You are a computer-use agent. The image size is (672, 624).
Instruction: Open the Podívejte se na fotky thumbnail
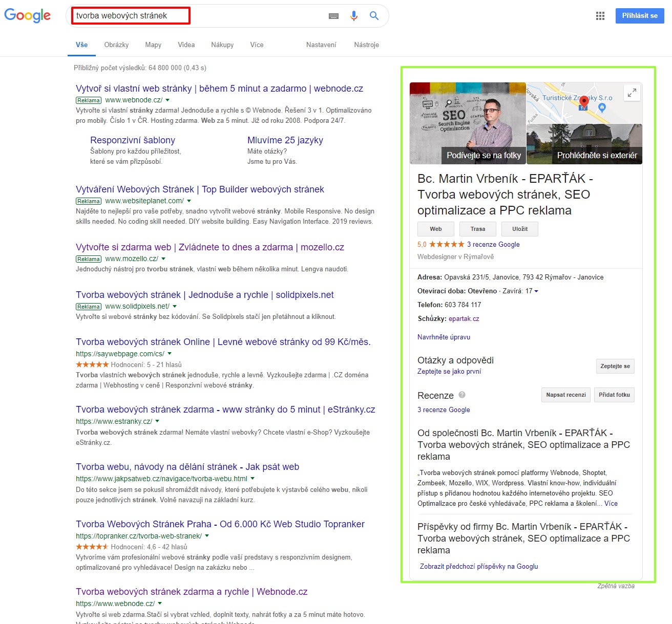468,123
